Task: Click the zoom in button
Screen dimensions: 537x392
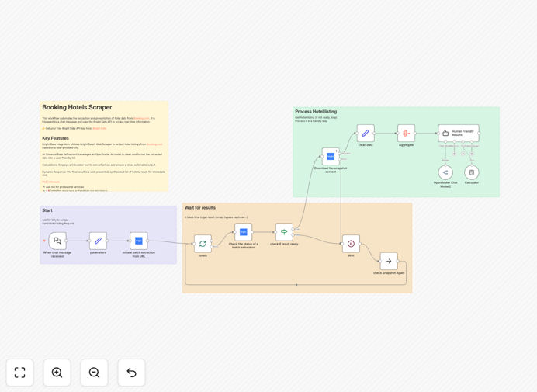Action: click(57, 373)
